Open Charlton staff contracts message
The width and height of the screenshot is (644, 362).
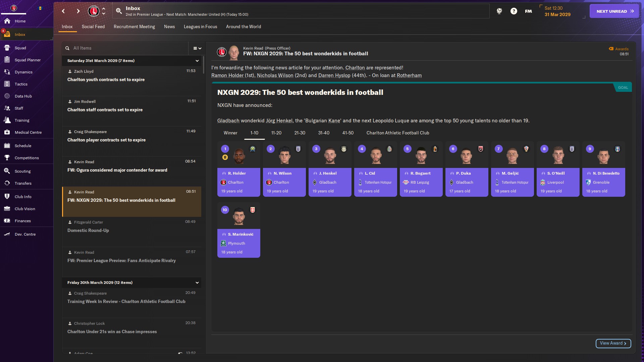[132, 111]
